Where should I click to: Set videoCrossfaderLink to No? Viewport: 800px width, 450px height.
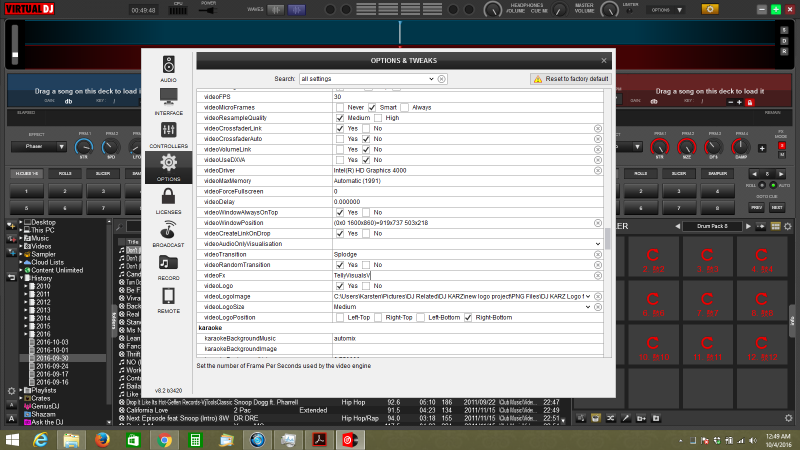point(366,129)
